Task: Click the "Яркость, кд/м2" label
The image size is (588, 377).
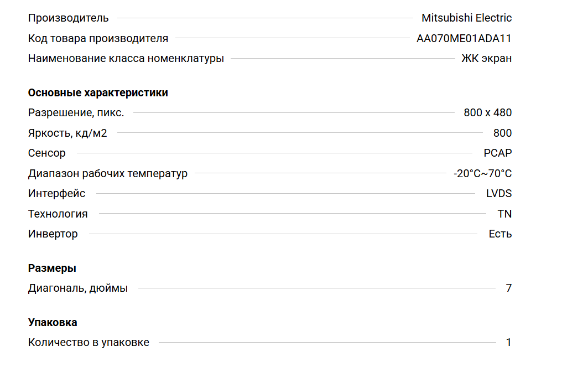Action: pos(67,133)
